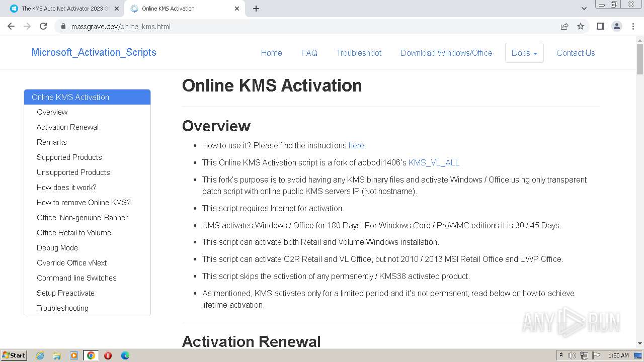Open Override Office vNext sidebar item
Image resolution: width=644 pixels, height=362 pixels.
(x=87, y=263)
